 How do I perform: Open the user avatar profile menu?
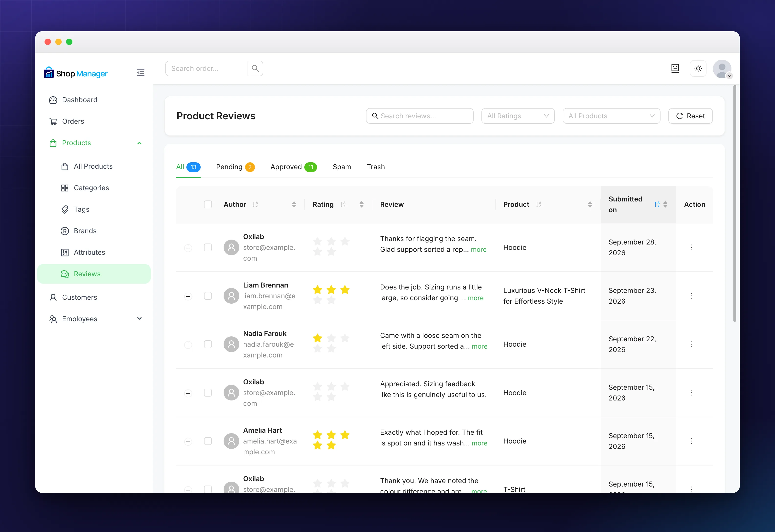pyautogui.click(x=722, y=69)
